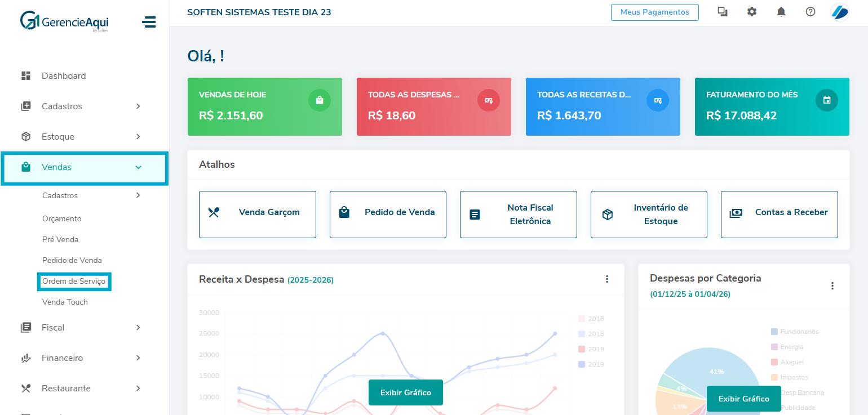Open Pedido de Venda in sidebar submenu

(72, 261)
